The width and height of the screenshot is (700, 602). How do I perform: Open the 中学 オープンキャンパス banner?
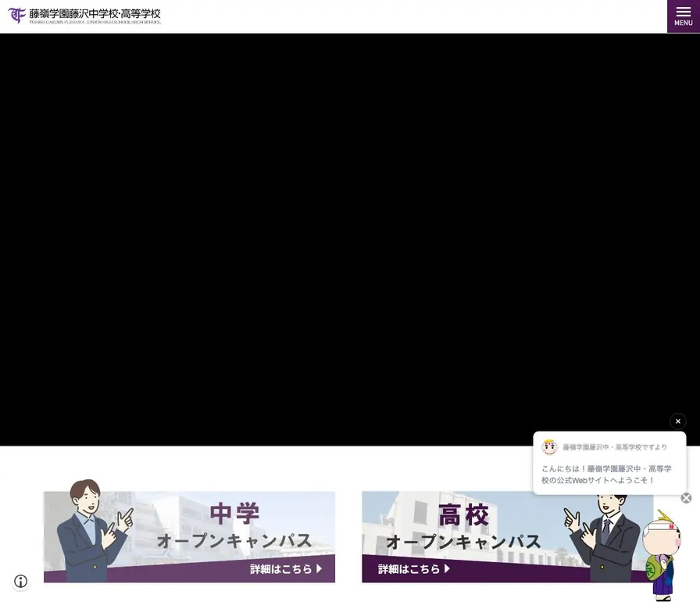(189, 532)
